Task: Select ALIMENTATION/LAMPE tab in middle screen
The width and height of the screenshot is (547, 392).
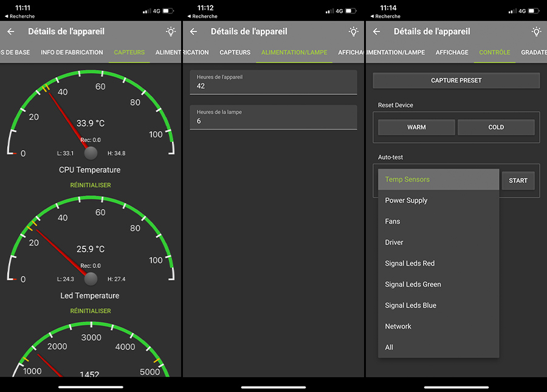Action: coord(294,52)
